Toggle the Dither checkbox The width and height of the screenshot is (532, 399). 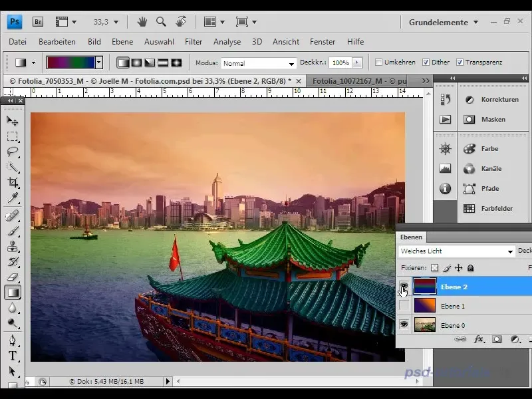426,63
